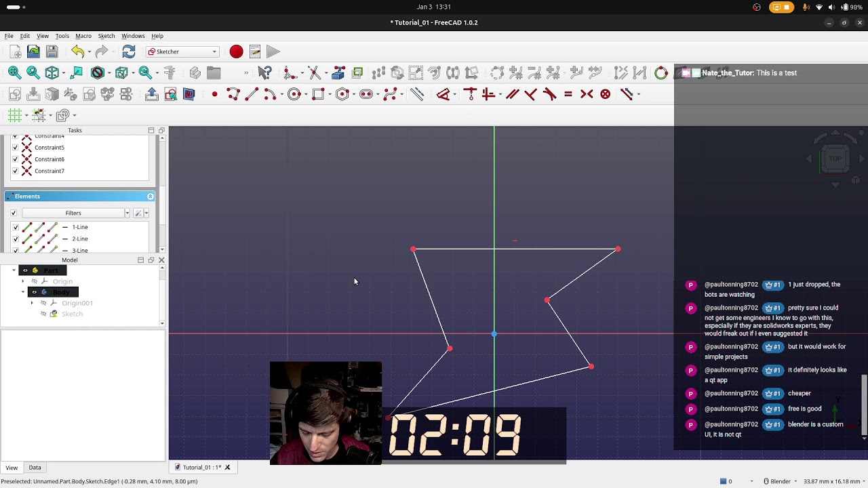Open the Elements Filters dropdown arrow
The image size is (868, 488).
click(x=127, y=213)
